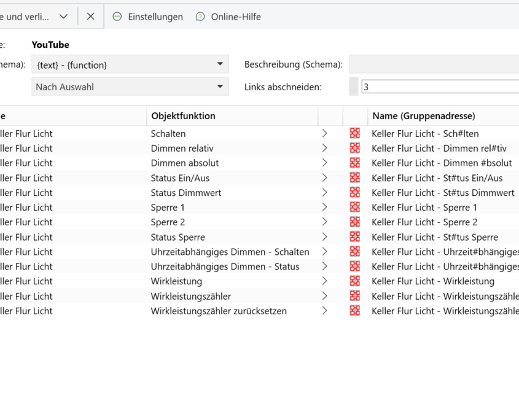519x420 pixels.
Task: Click the arrow in the Sperre 2 row
Action: (x=324, y=222)
